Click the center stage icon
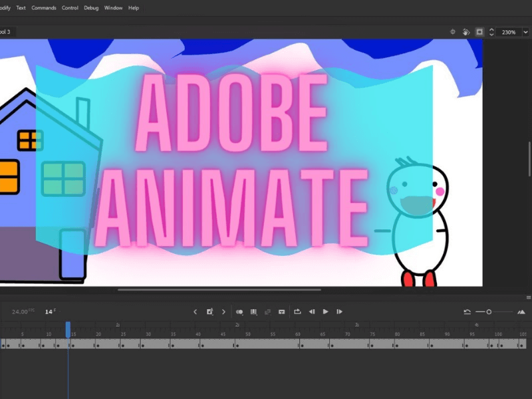Viewport: 532px width, 399px height. point(453,31)
